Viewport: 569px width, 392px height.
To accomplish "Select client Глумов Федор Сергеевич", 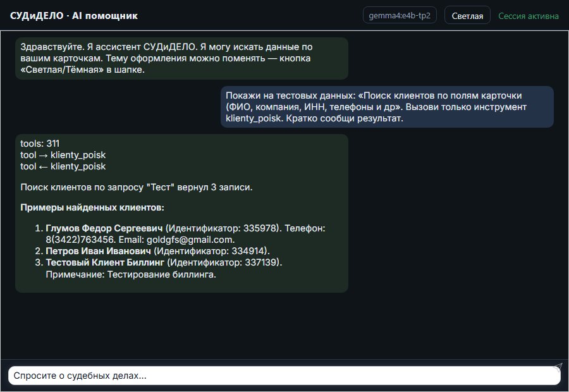I will click(104, 228).
